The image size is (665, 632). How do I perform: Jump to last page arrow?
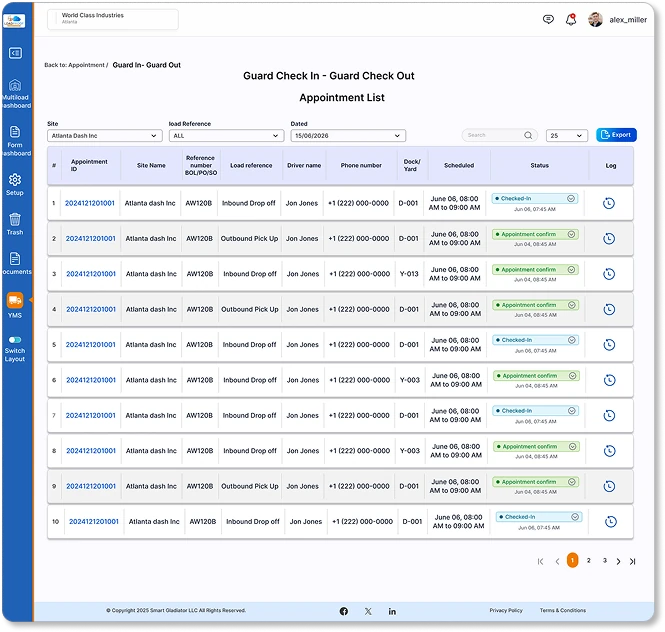tap(632, 562)
